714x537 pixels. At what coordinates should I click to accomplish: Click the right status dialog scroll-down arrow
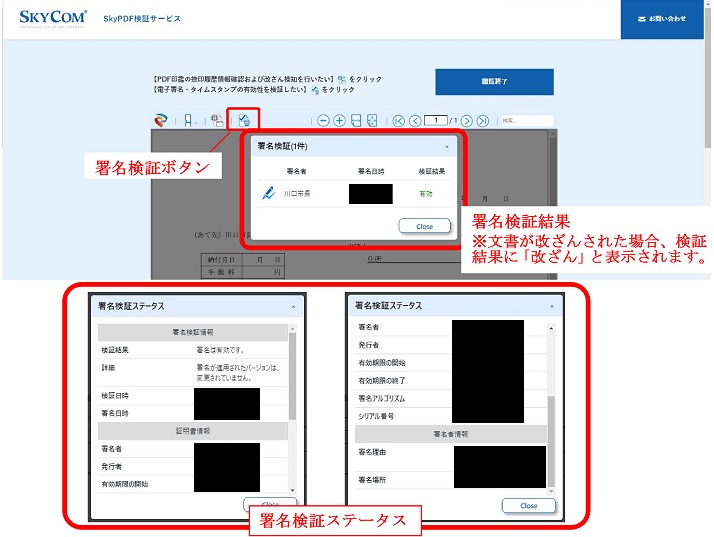[551, 491]
